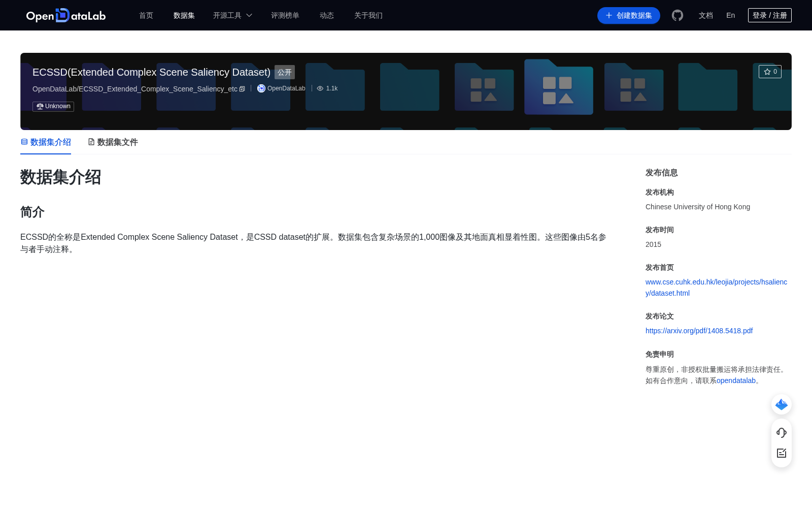Open the OpenDataLab logo homepage
The width and height of the screenshot is (812, 508).
[x=66, y=15]
